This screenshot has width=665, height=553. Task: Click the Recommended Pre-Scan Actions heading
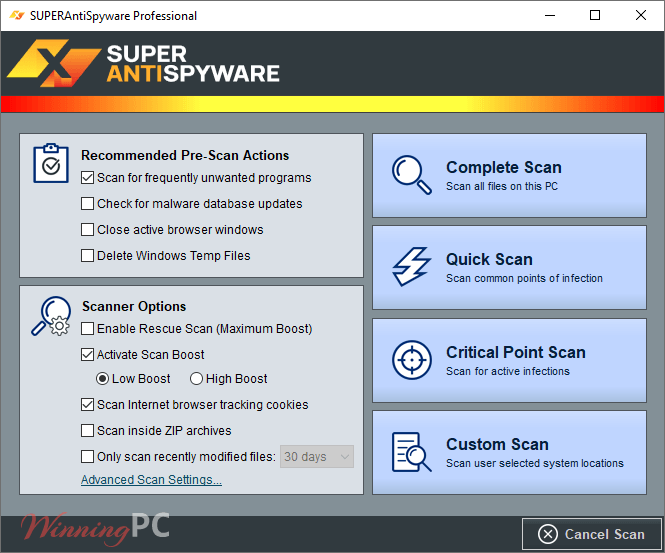click(185, 155)
